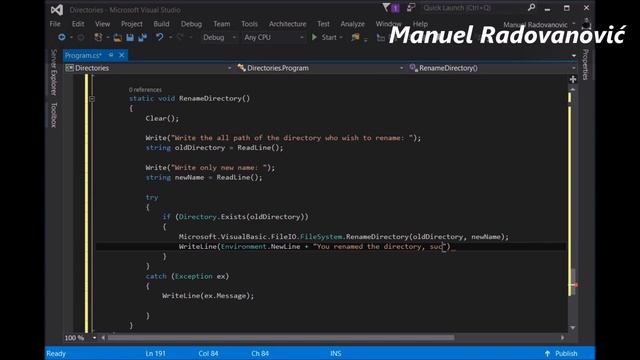Click the vertical scrollbar up arrow
640x360 pixels.
coord(573,89)
